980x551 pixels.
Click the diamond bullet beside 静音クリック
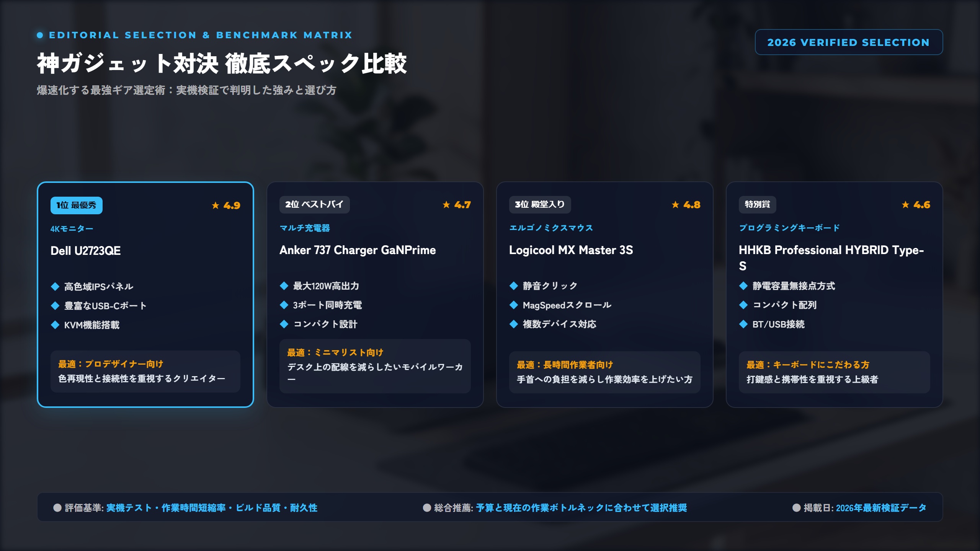click(x=514, y=286)
